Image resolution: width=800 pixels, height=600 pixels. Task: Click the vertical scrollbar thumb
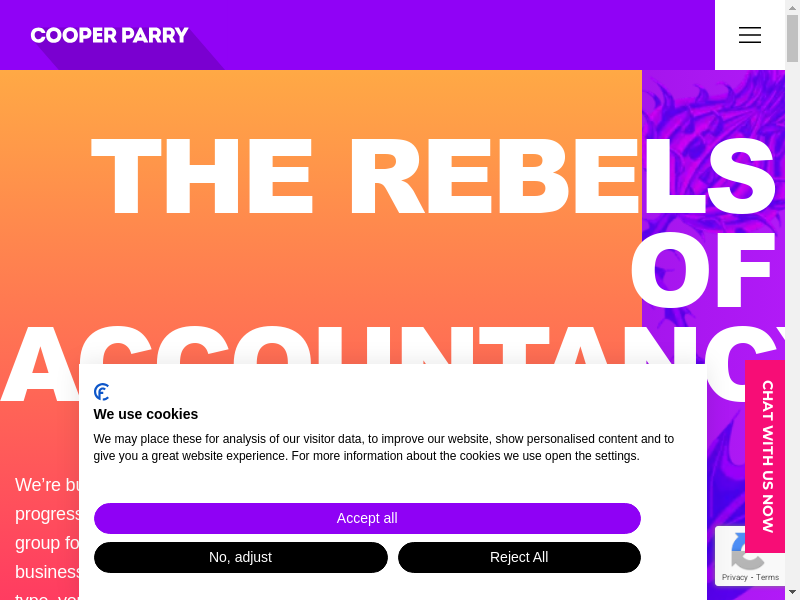pyautogui.click(x=792, y=38)
